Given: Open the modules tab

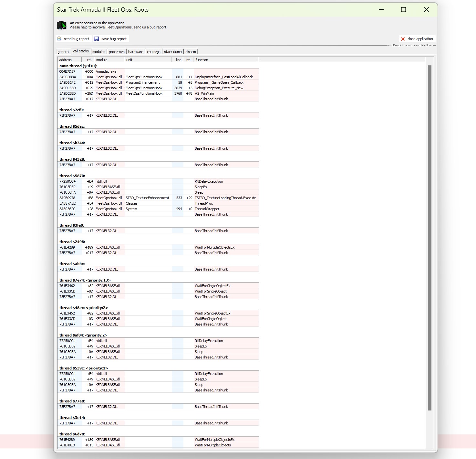Looking at the screenshot, I should click(99, 52).
